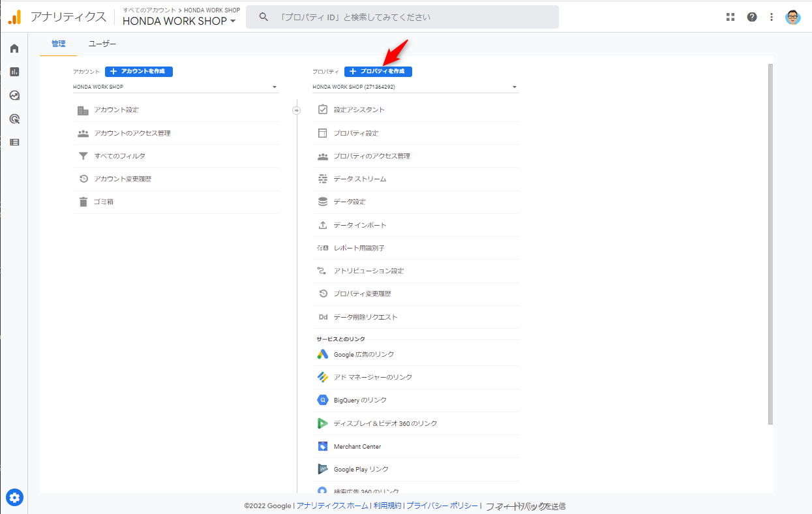Open ディスプレイ＆ビデオ 360 のリンク item
Viewport: 812px width, 514px height.
[x=415, y=423]
